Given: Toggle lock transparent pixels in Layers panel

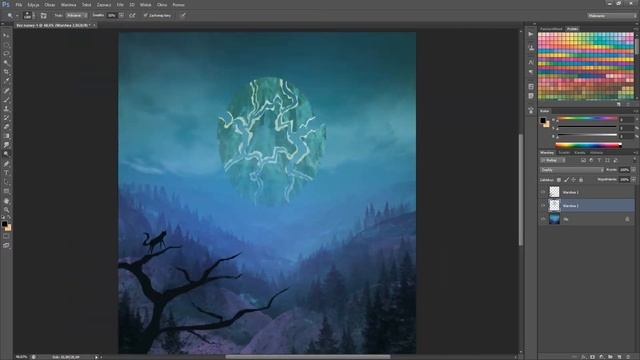Looking at the screenshot, I should [x=559, y=180].
